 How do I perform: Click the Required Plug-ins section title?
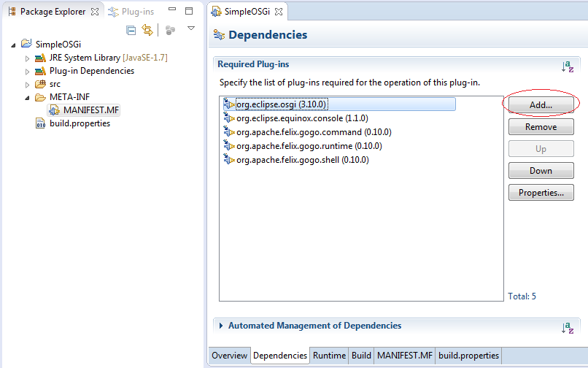point(253,64)
